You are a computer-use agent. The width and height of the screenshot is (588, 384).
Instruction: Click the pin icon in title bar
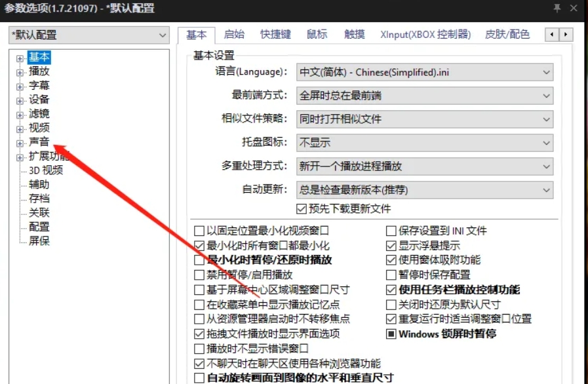tap(557, 9)
